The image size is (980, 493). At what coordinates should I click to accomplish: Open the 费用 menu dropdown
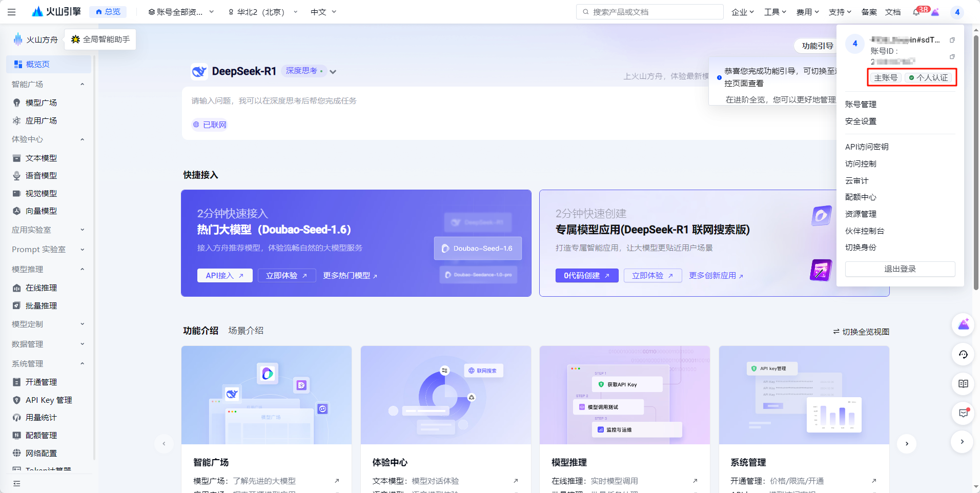pos(807,12)
